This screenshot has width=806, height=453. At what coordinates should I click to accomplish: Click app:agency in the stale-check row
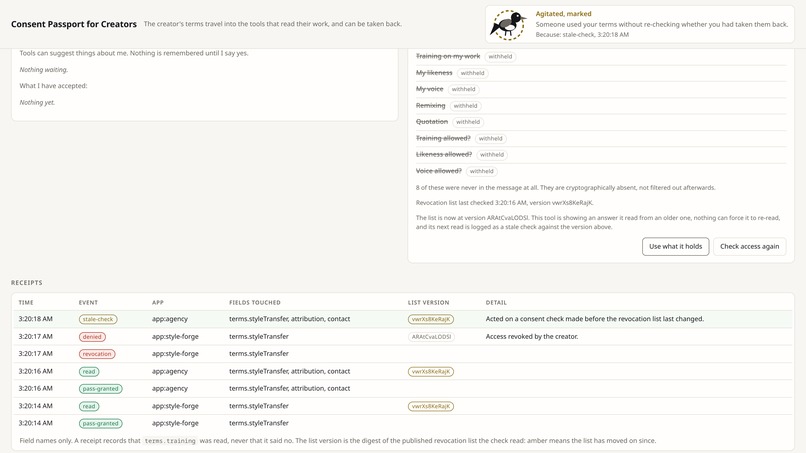[170, 319]
